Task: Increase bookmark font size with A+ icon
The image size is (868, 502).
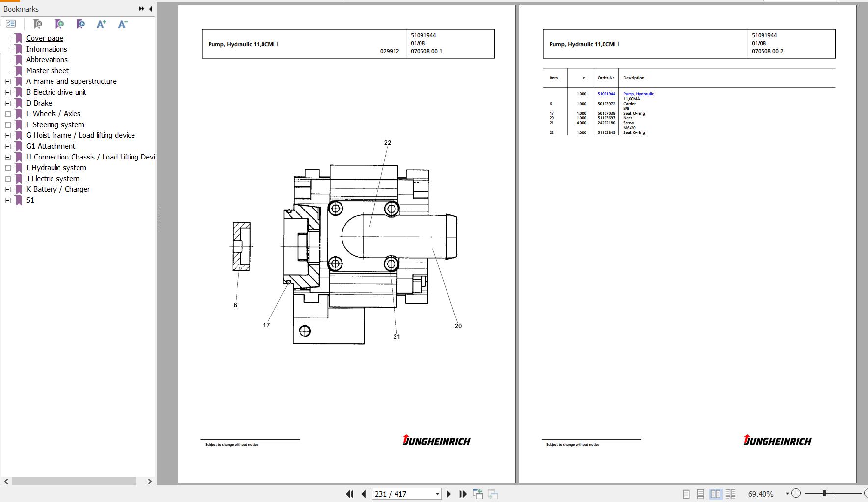Action: pyautogui.click(x=102, y=24)
